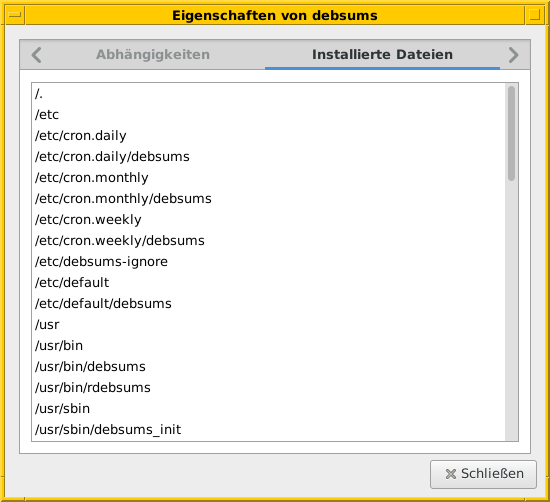
Task: Select '/etc/cron.weekly' row
Action: click(x=269, y=220)
